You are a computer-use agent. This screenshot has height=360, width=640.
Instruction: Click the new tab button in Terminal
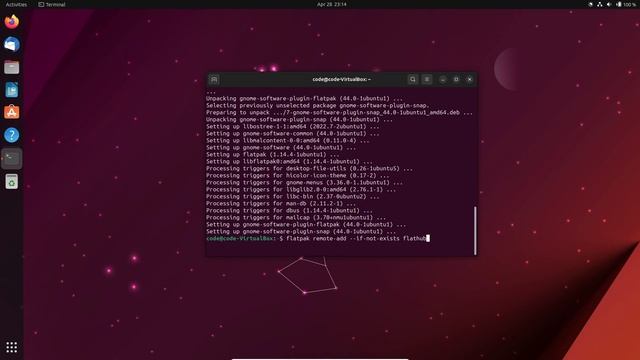pyautogui.click(x=214, y=79)
